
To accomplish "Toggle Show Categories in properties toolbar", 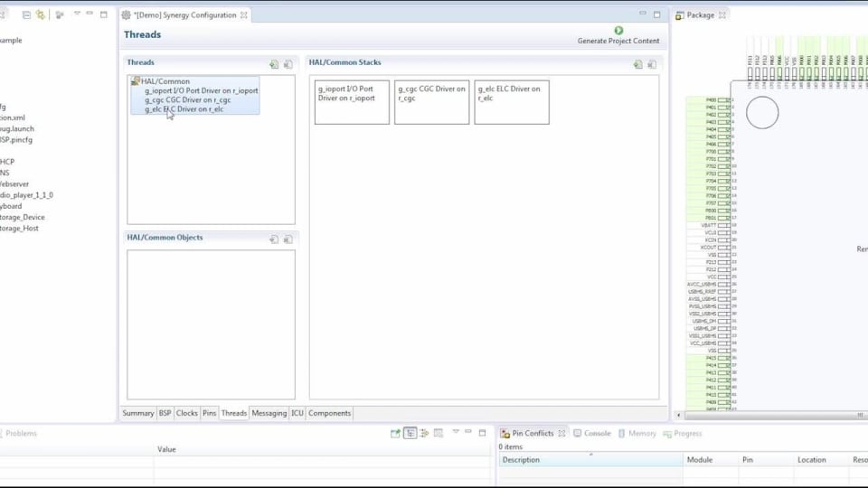I will click(x=410, y=434).
